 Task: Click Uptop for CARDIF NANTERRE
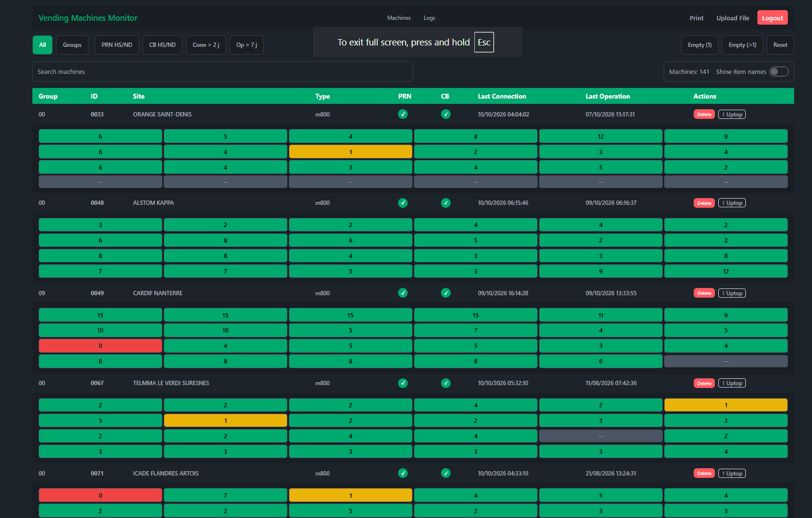click(732, 293)
